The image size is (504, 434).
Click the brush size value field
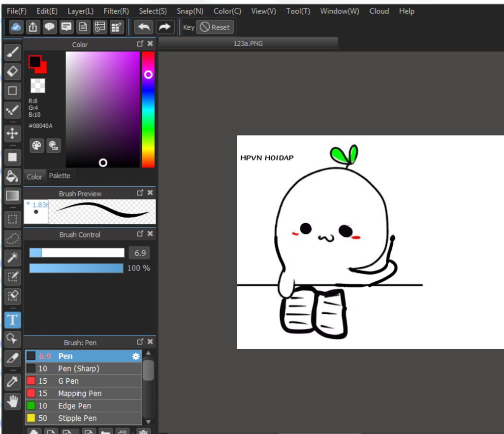(x=140, y=253)
